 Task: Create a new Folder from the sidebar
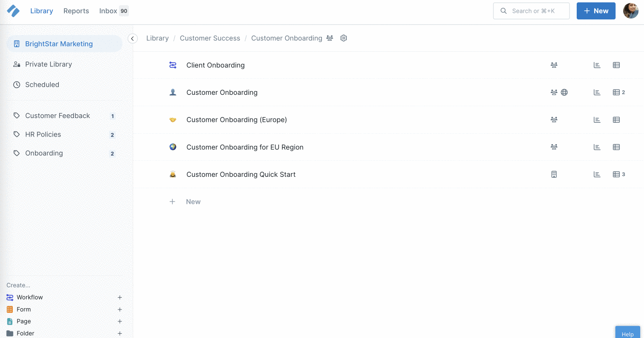pos(26,333)
